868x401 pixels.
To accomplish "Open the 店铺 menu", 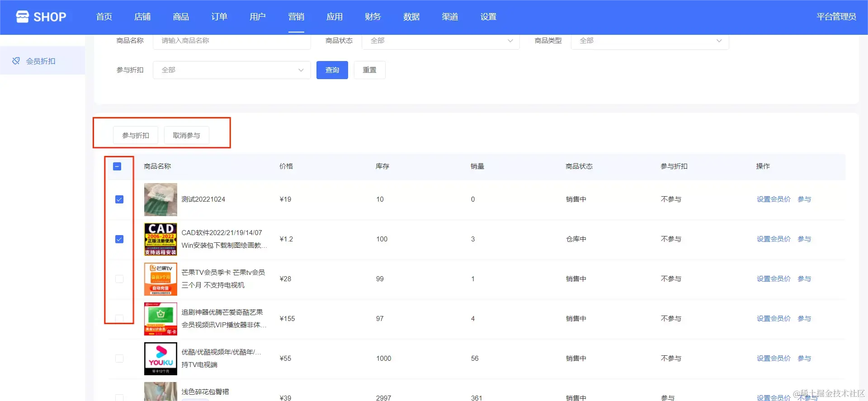I will 142,17.
